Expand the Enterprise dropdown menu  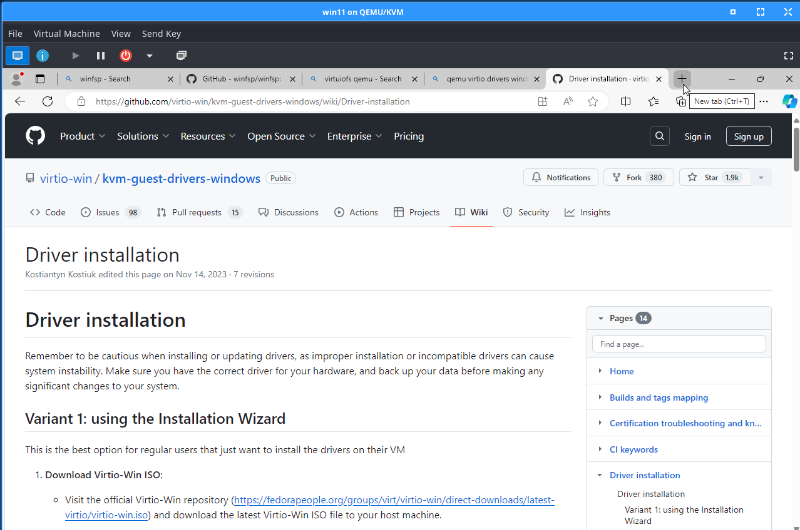[x=354, y=136]
